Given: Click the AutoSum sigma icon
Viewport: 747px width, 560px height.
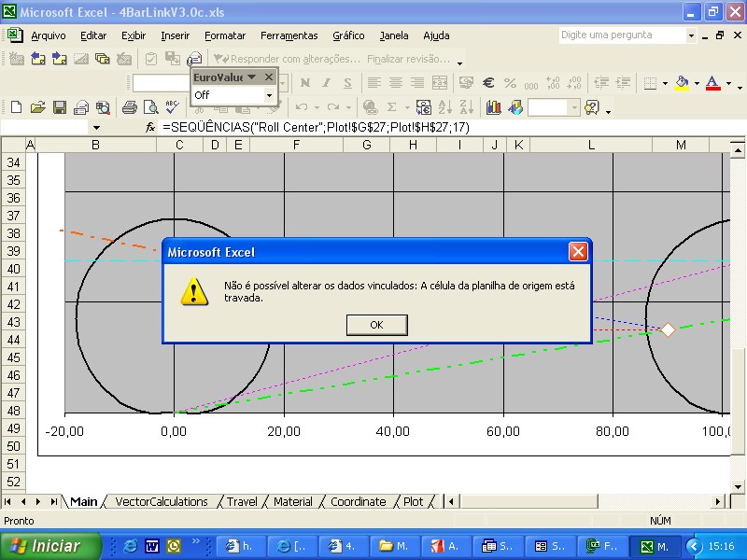Looking at the screenshot, I should pyautogui.click(x=391, y=107).
